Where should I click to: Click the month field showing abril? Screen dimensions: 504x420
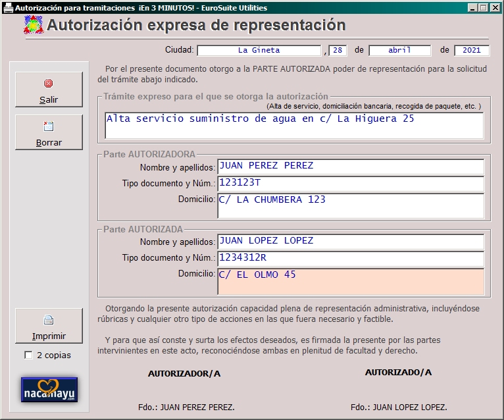tap(399, 50)
